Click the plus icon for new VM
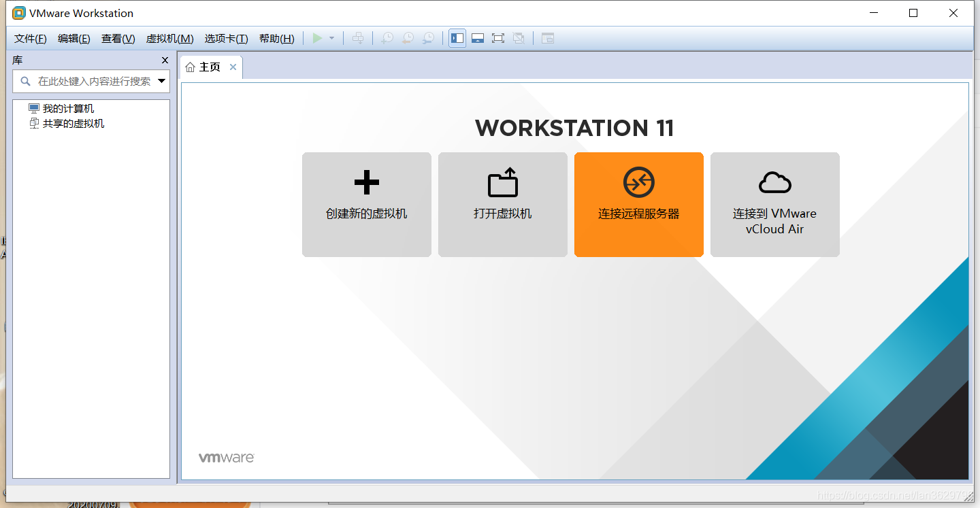980x508 pixels. click(x=367, y=182)
